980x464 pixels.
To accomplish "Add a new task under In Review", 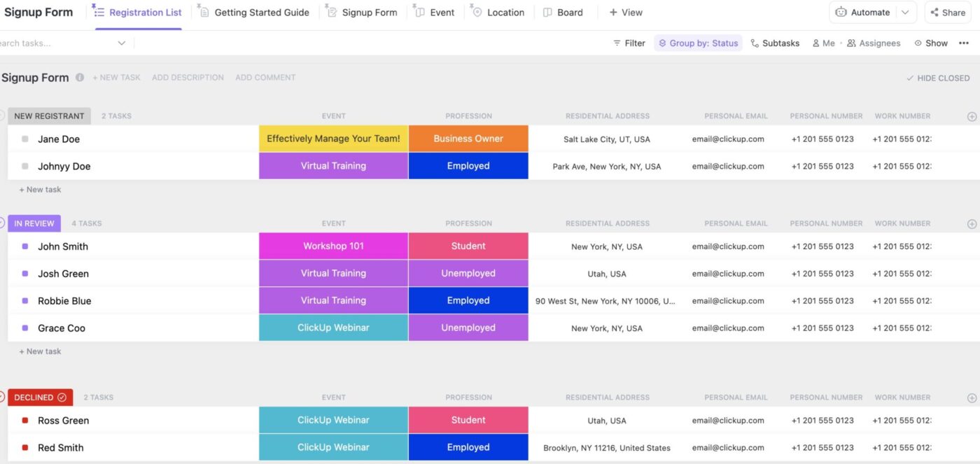I will (x=40, y=351).
